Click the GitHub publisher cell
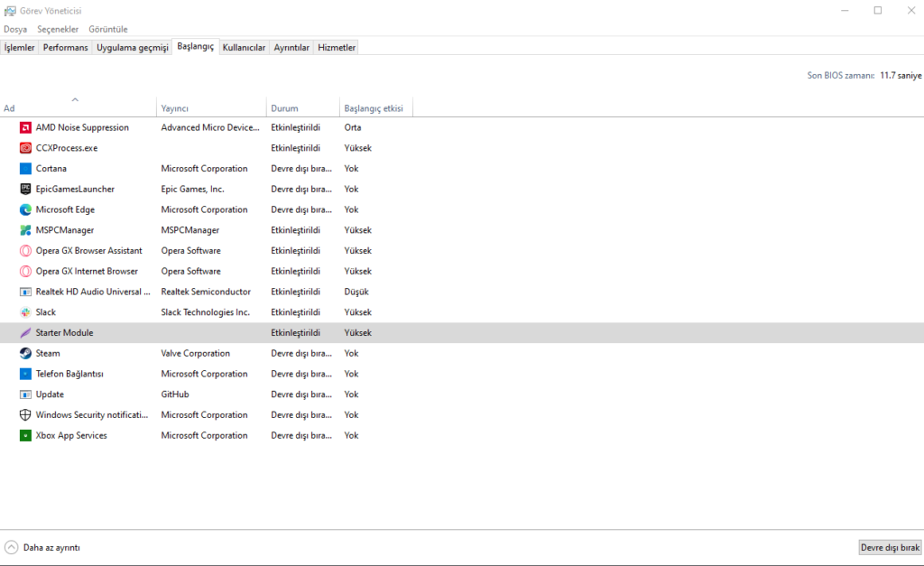The width and height of the screenshot is (924, 566). click(x=175, y=394)
